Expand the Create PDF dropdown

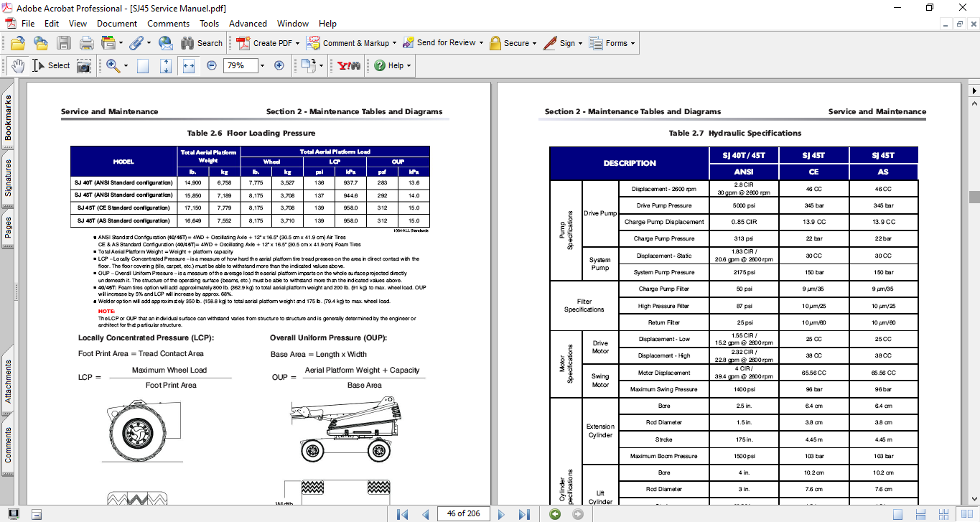298,43
